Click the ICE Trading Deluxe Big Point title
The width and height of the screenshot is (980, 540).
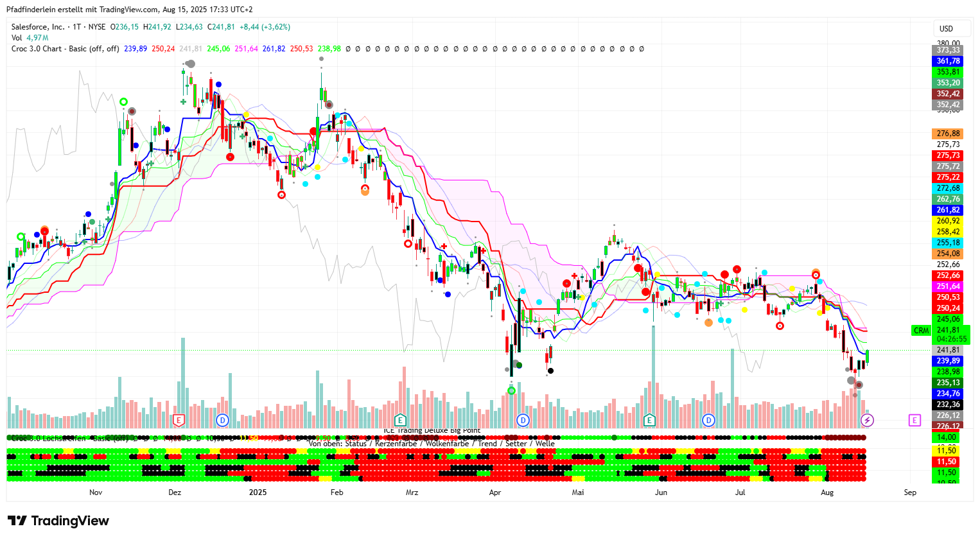(432, 431)
